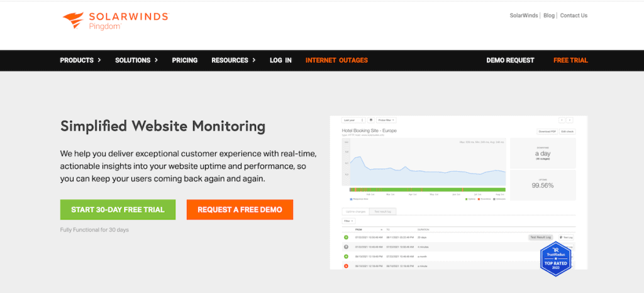Open the TrustRadius Top Rated 2022 badge
The width and height of the screenshot is (644, 293).
pos(556,258)
